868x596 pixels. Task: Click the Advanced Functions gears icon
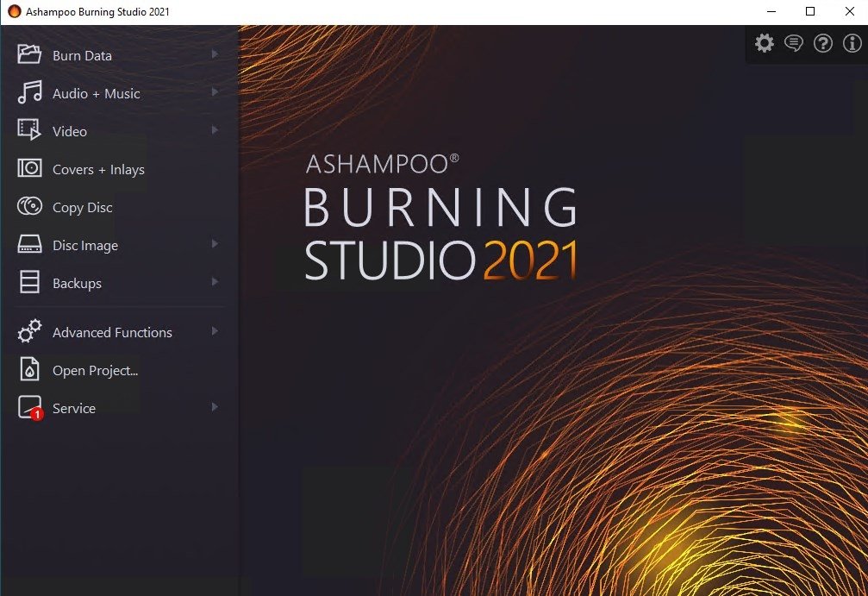pos(29,330)
